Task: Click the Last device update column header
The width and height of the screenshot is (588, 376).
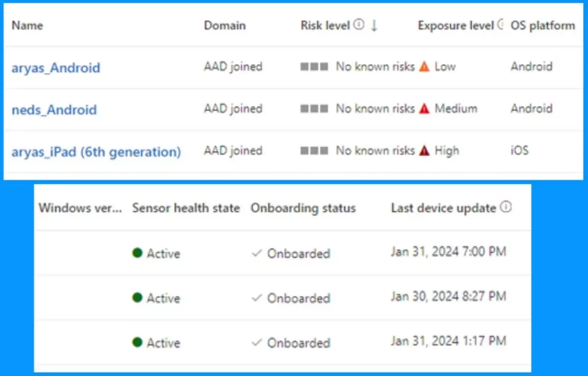Action: pyautogui.click(x=443, y=208)
